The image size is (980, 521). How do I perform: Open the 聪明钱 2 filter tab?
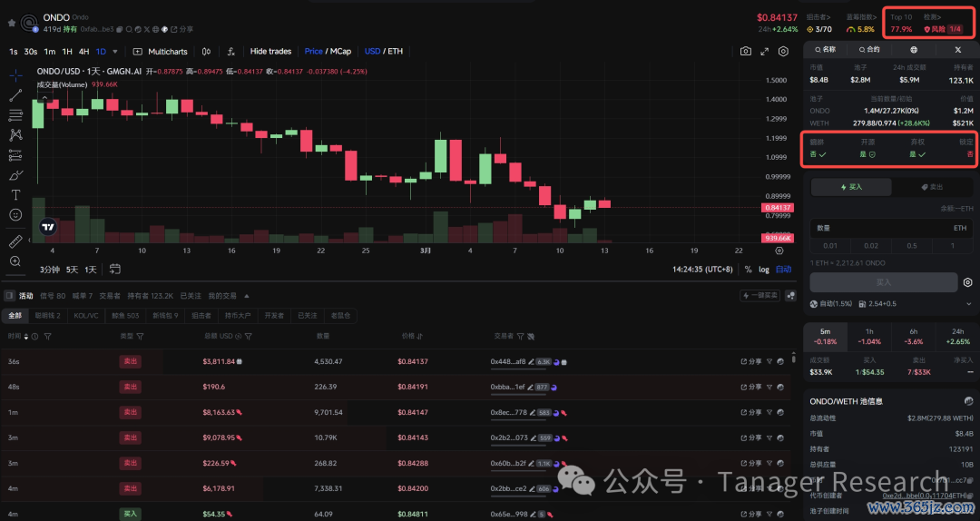point(47,316)
